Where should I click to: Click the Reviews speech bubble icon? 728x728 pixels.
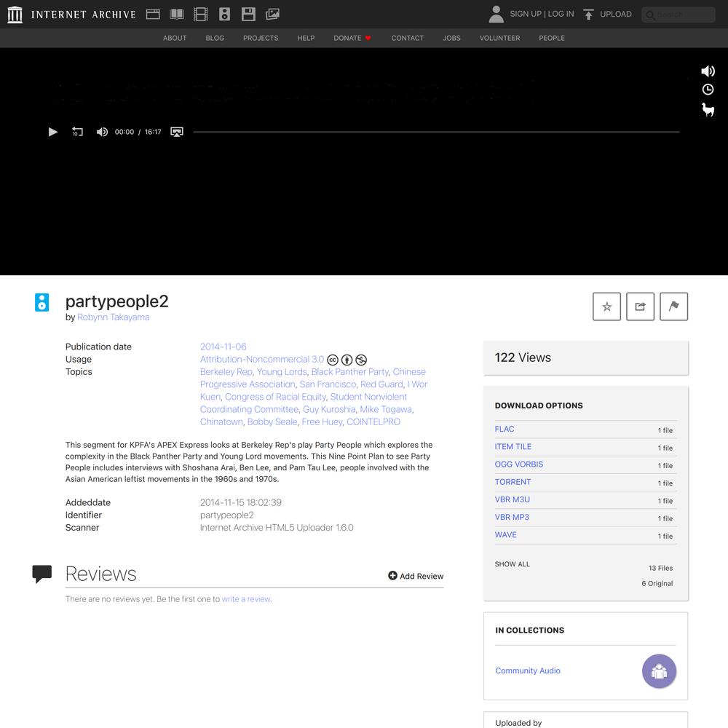(41, 574)
